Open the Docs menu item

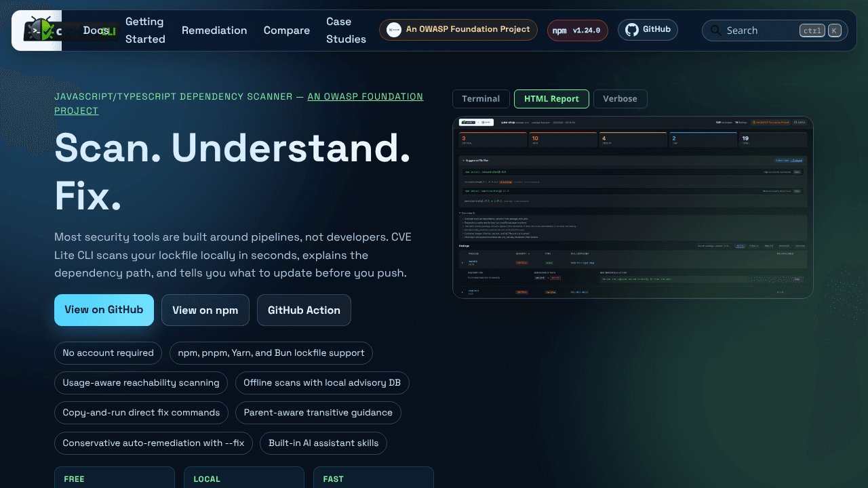96,30
